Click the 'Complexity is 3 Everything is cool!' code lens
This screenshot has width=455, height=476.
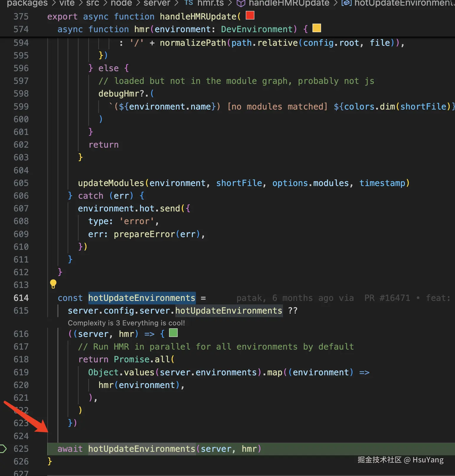pyautogui.click(x=126, y=323)
